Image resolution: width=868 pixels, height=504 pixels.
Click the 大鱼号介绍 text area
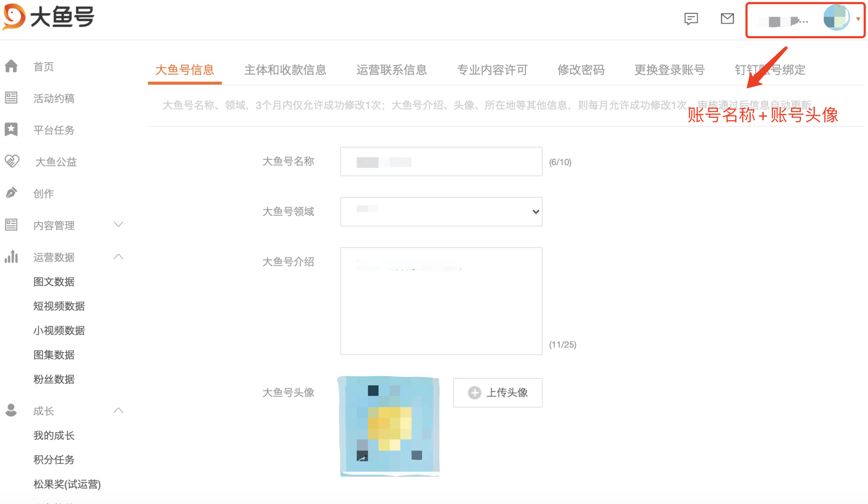(x=441, y=301)
